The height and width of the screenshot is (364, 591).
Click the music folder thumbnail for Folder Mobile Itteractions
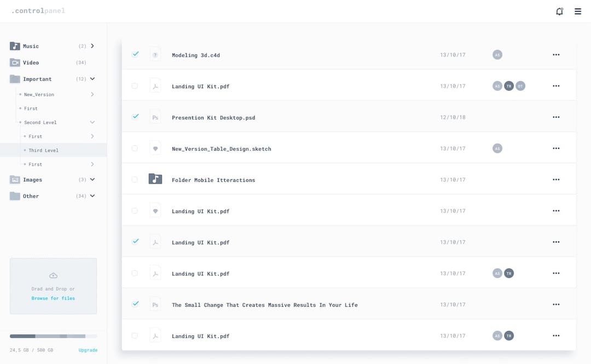coord(155,178)
